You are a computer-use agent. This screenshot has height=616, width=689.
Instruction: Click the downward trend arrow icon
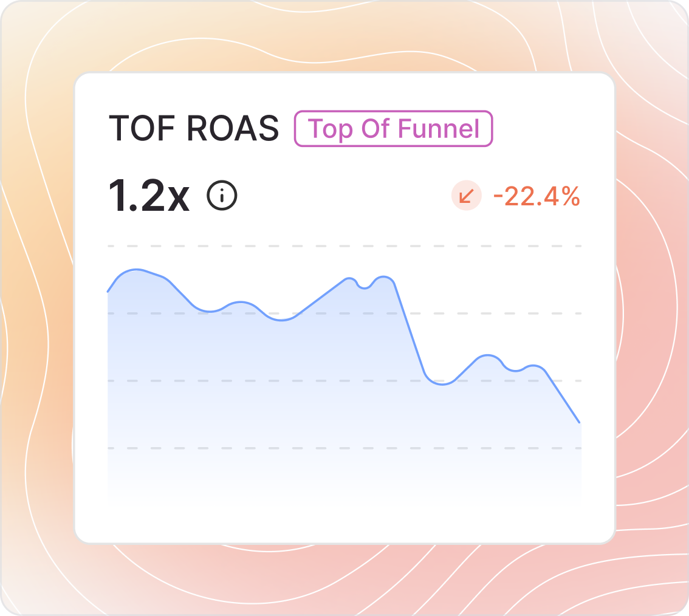466,196
